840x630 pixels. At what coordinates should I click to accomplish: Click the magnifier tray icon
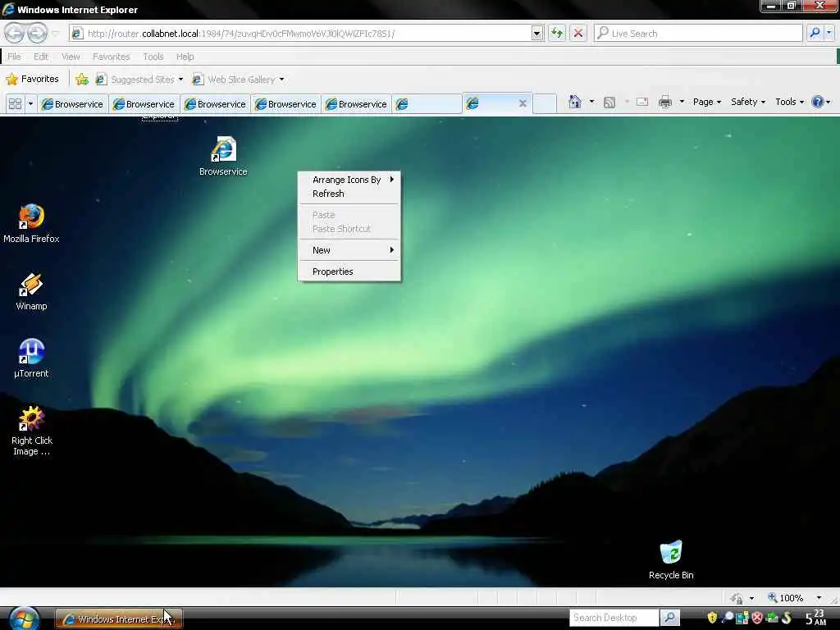(728, 618)
